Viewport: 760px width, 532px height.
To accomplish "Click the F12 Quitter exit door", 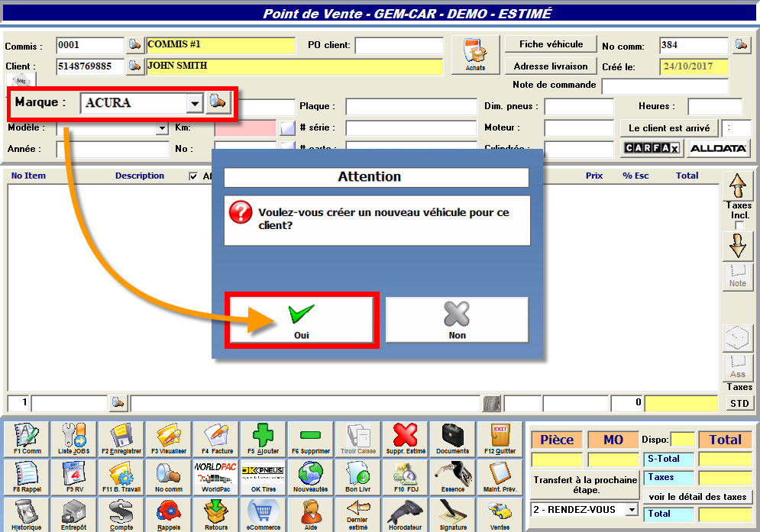I will pos(500,439).
